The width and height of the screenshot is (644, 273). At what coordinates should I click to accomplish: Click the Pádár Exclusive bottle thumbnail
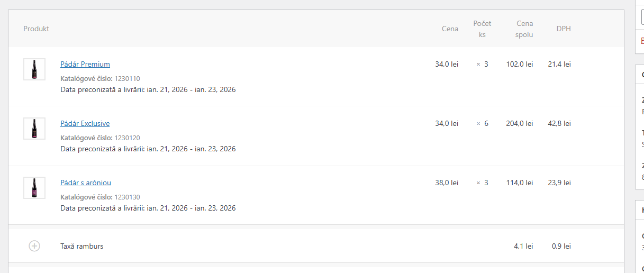[x=34, y=129]
